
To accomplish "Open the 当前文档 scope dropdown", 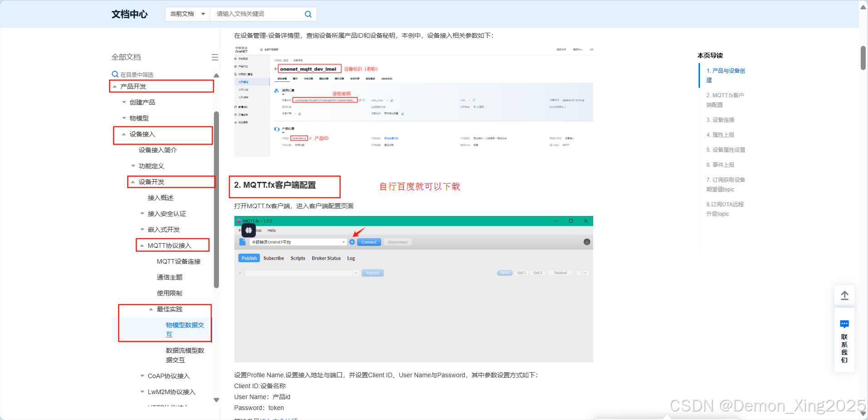I will coord(188,14).
